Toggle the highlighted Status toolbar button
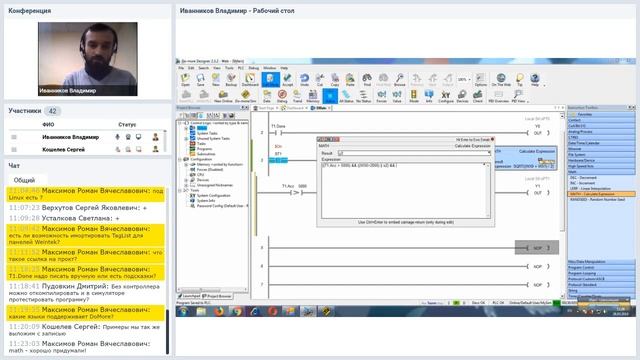The width and height of the screenshot is (640, 360). 330,96
